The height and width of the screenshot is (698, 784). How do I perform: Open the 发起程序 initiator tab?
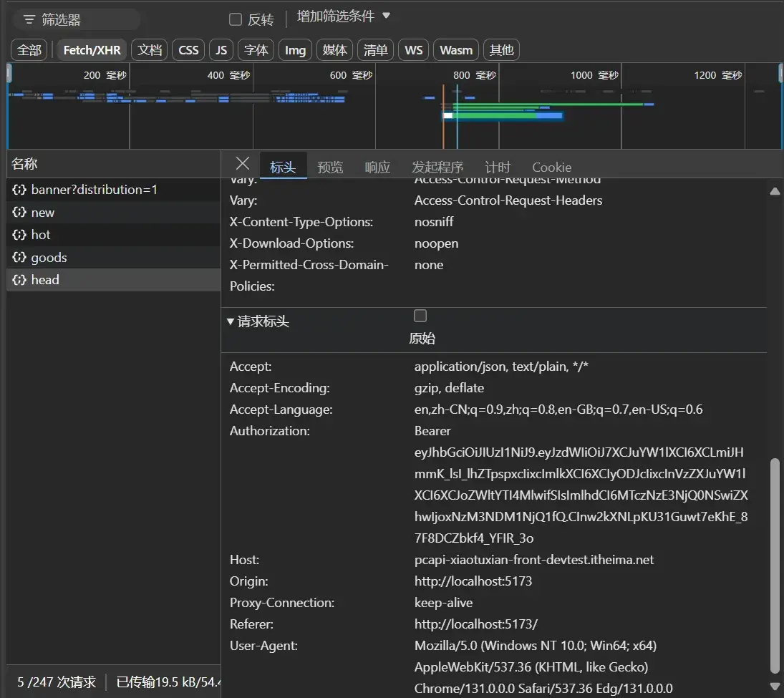click(437, 167)
